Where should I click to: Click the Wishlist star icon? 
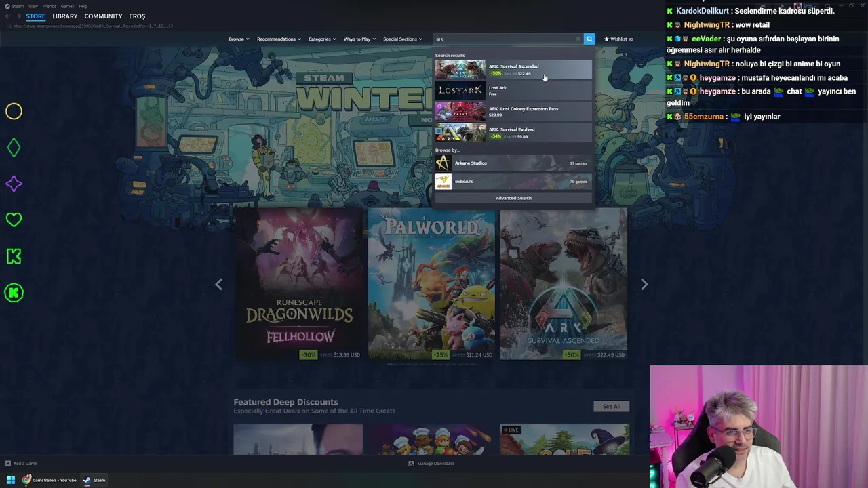pos(606,39)
